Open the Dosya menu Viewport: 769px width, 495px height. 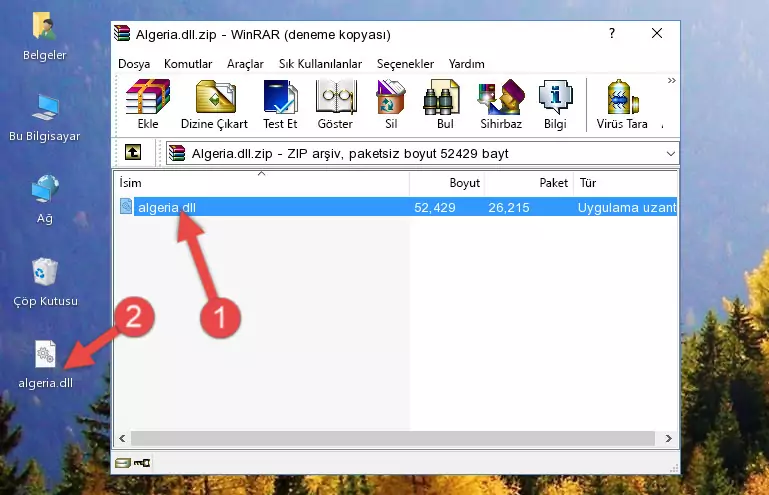[x=134, y=64]
